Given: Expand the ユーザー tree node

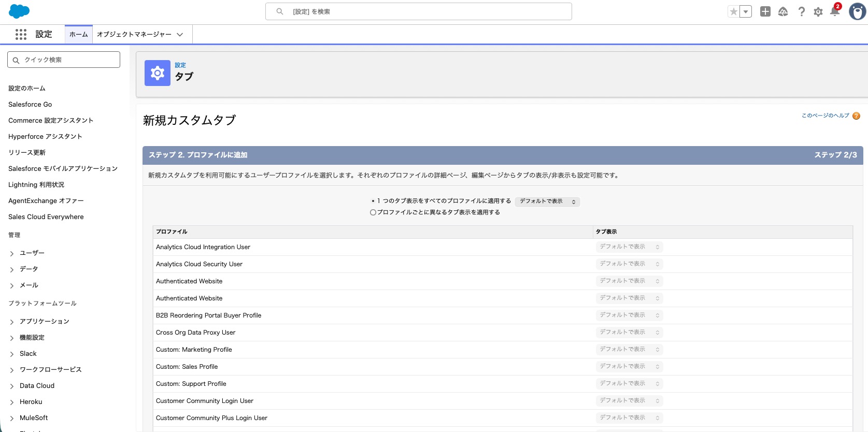Looking at the screenshot, I should point(12,254).
